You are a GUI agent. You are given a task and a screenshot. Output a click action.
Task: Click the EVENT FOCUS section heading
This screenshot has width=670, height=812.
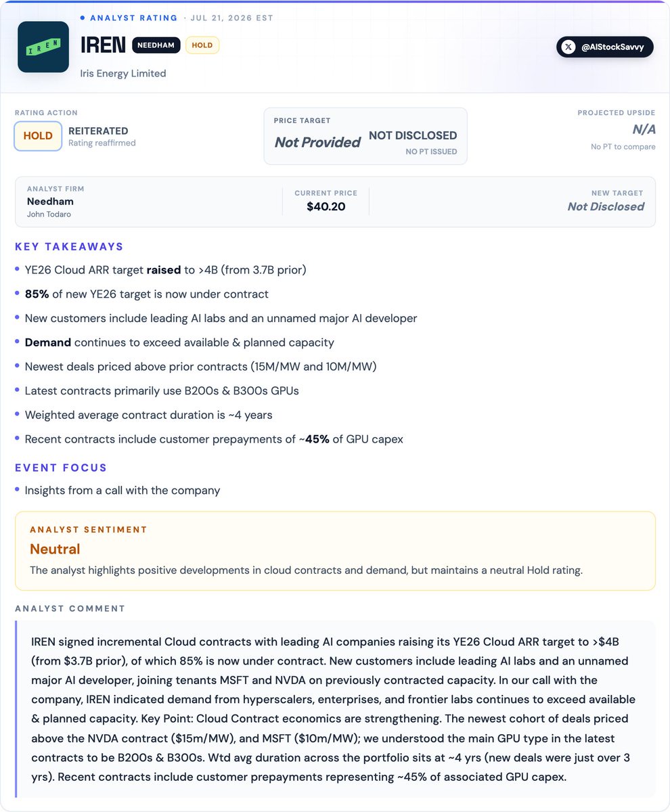pos(62,468)
